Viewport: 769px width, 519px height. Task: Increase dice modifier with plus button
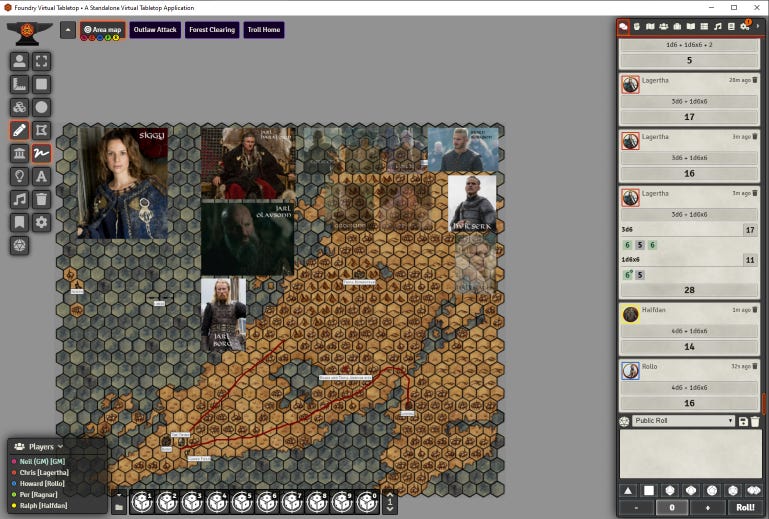pyautogui.click(x=708, y=507)
